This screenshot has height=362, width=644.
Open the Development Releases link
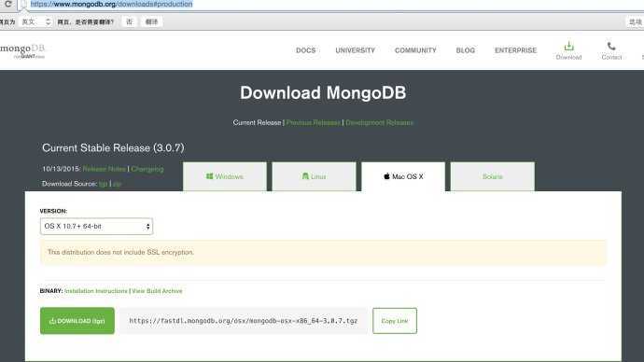(x=380, y=123)
